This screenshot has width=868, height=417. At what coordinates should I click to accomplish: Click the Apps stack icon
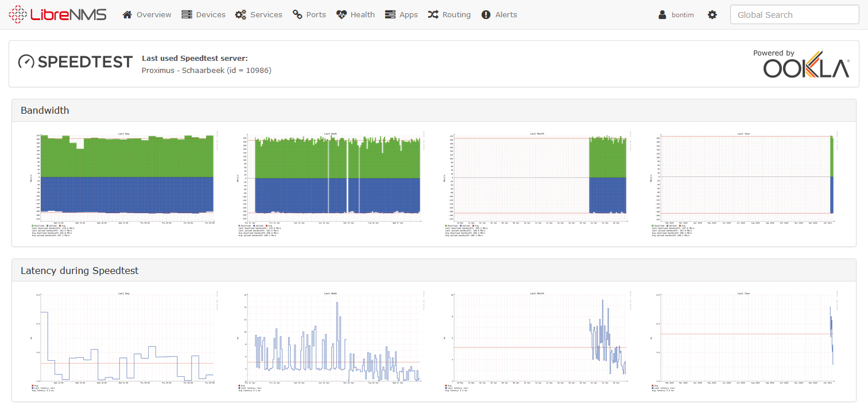coord(390,15)
